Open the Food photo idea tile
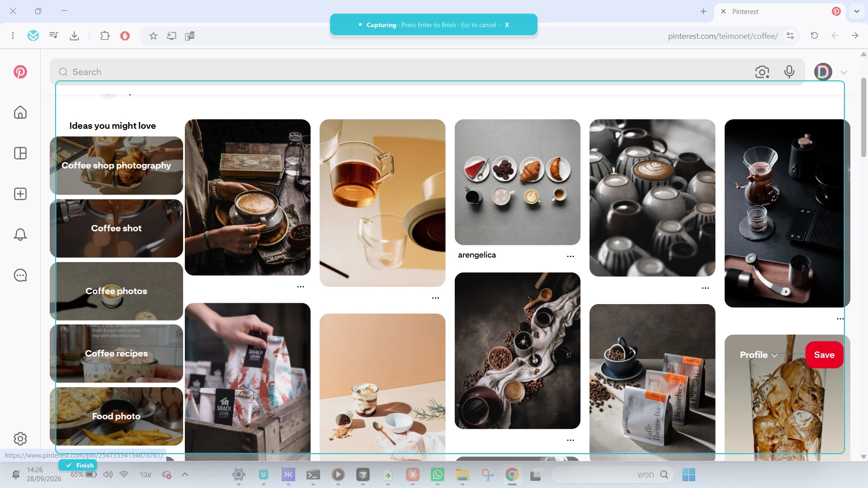Image resolution: width=868 pixels, height=488 pixels. [x=116, y=416]
